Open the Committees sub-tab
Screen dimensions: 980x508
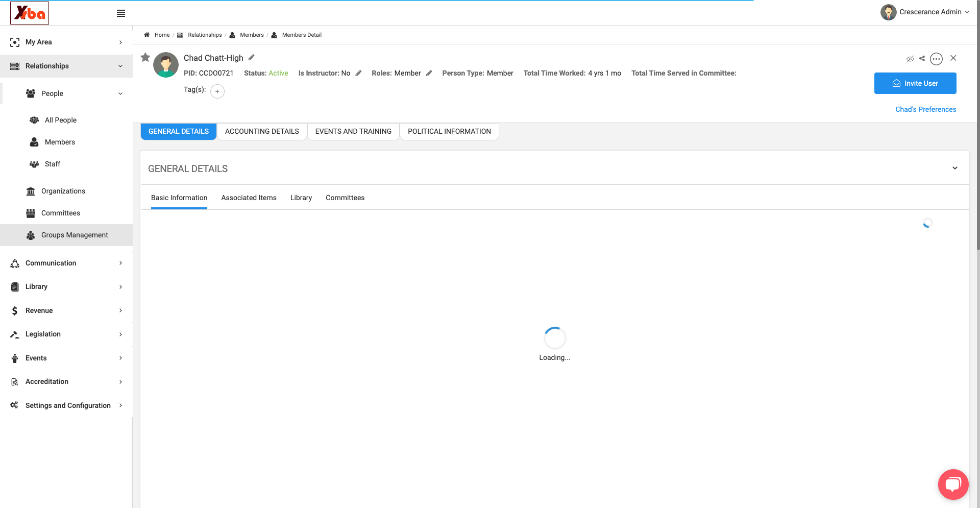[x=345, y=198]
